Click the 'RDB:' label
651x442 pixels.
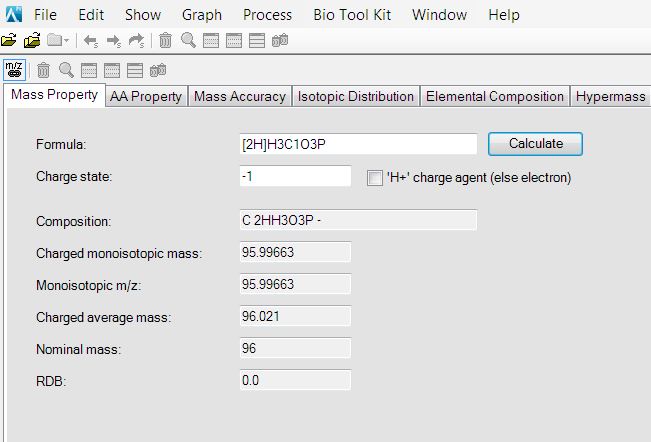coord(51,381)
